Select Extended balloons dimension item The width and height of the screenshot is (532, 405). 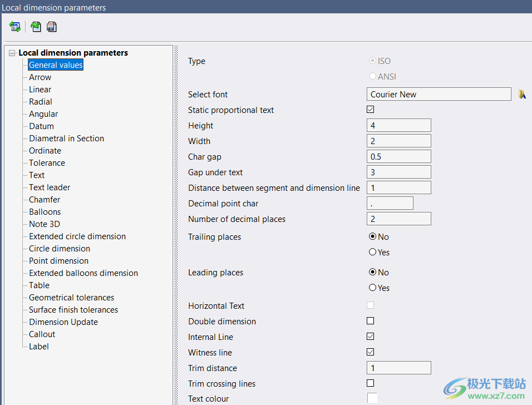[x=83, y=273]
